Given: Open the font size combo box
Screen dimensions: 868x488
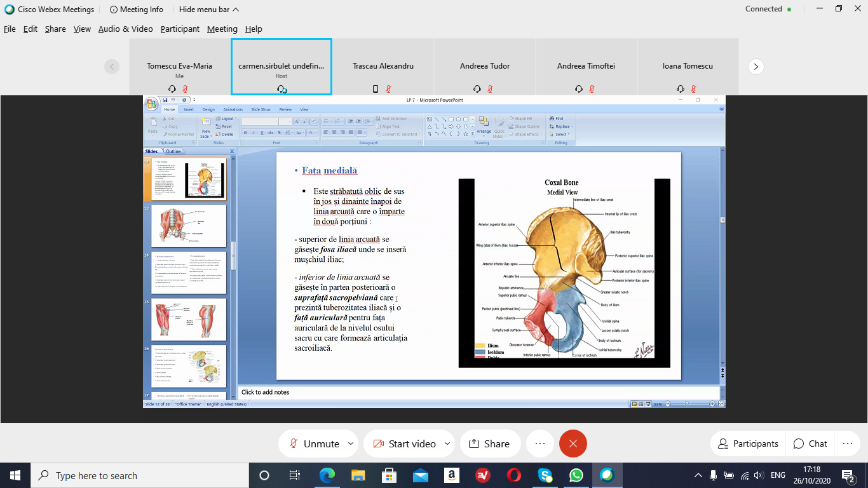Looking at the screenshot, I should pyautogui.click(x=286, y=121).
